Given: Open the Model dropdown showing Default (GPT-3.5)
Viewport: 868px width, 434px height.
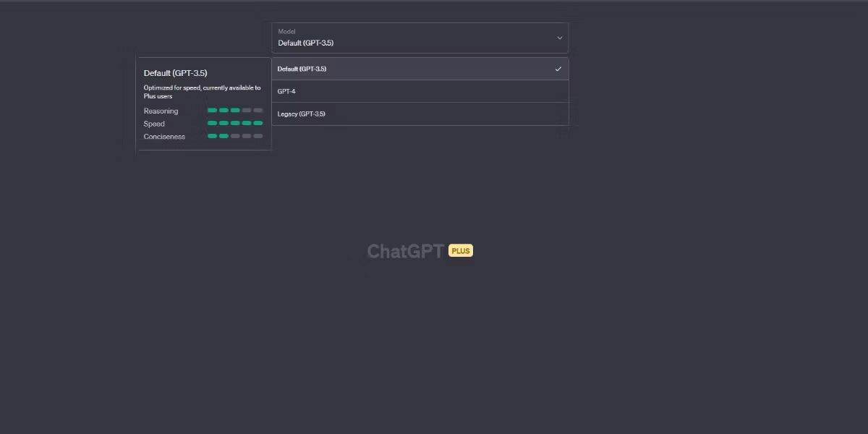Looking at the screenshot, I should [420, 38].
